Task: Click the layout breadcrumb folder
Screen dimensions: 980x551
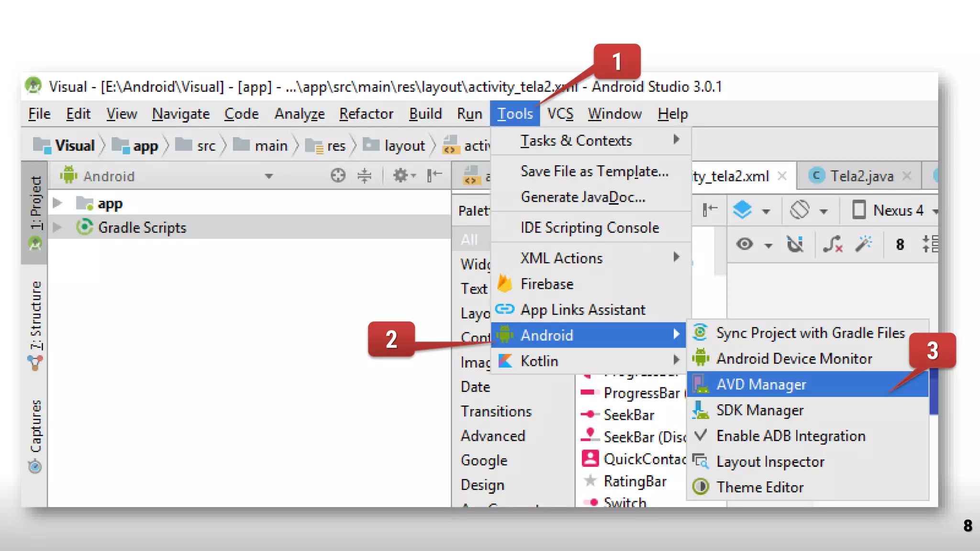Action: pos(404,145)
